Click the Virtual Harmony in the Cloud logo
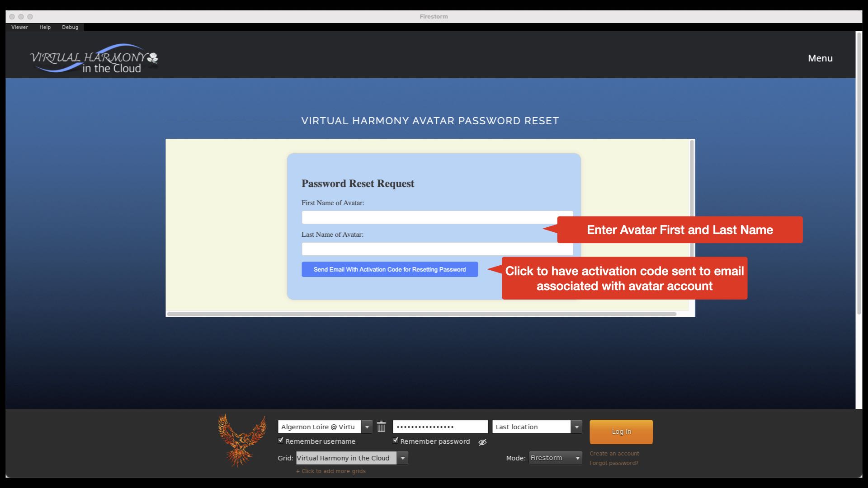The width and height of the screenshot is (868, 488). coord(94,59)
